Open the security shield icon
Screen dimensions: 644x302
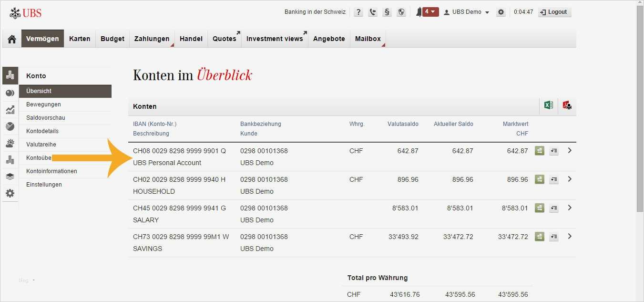401,12
